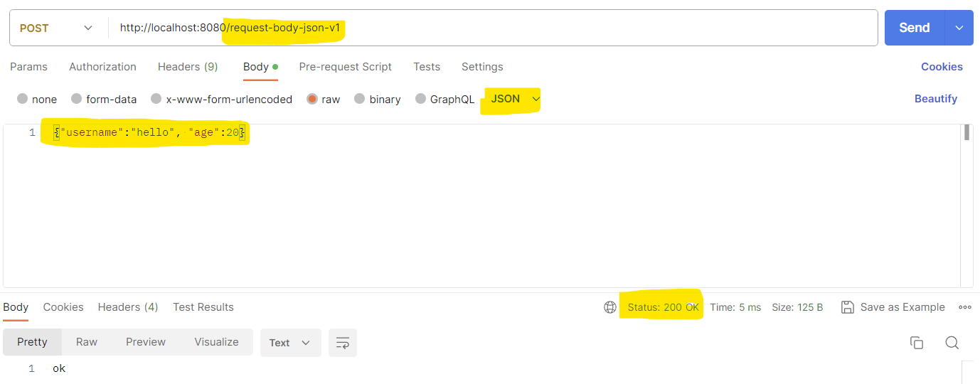Open the Authorization tab
980x384 pixels.
tap(102, 67)
